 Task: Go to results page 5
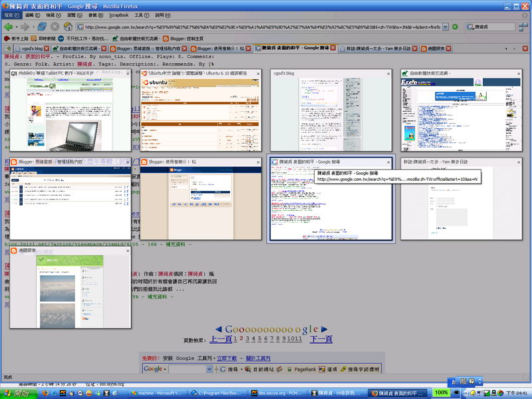pos(259,338)
